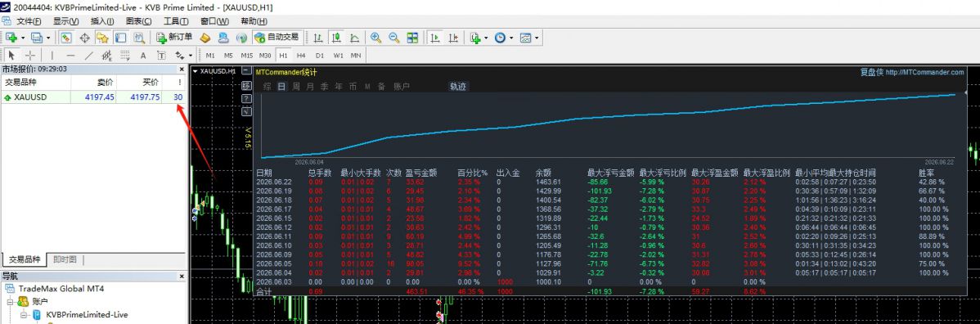Toggle the auto scroll chart icon

click(x=435, y=38)
